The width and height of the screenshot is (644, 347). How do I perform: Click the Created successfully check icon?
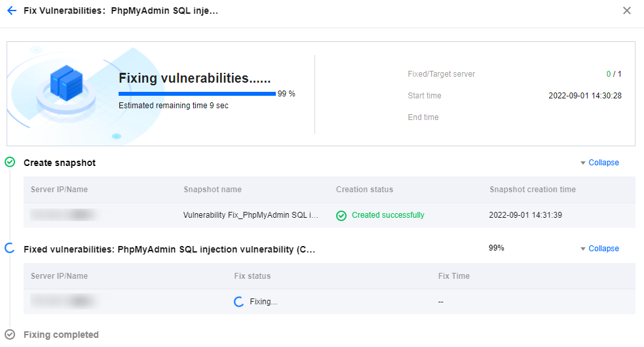[341, 215]
